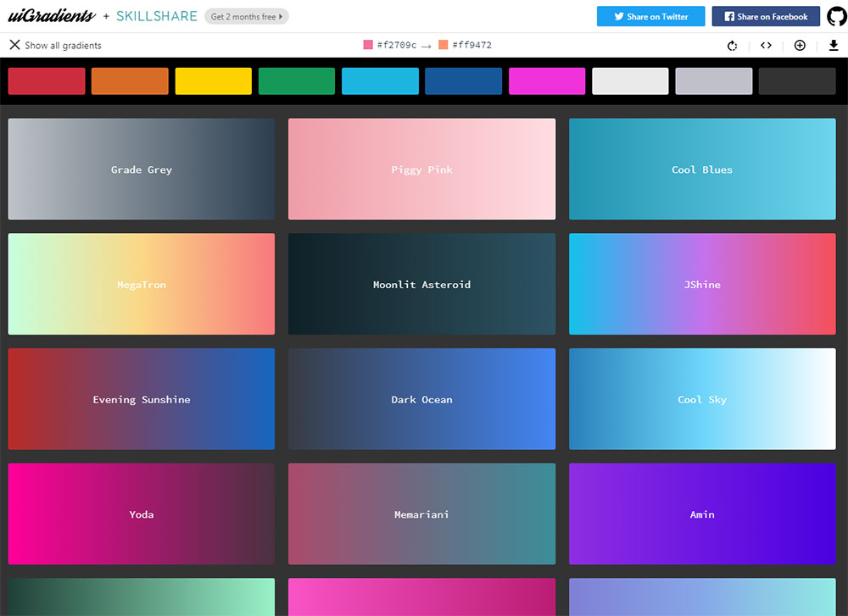Screen dimensions: 848x616
Task: Filter by the black color swatch
Action: point(797,81)
